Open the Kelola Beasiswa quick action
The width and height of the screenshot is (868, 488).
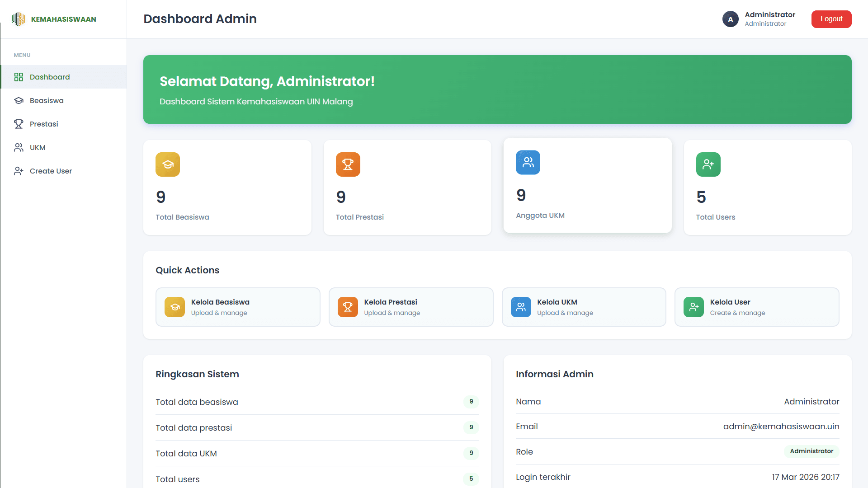coord(238,307)
